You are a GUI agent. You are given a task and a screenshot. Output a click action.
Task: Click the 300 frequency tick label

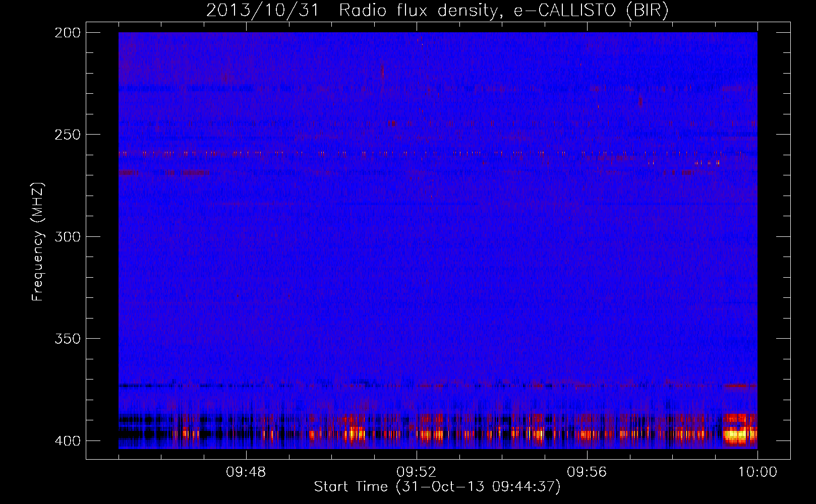(68, 236)
